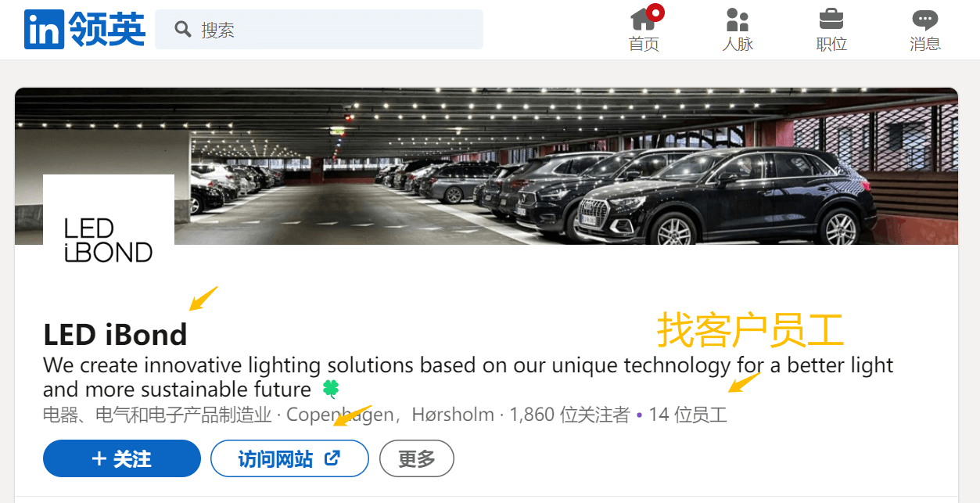980x503 pixels.
Task: Click the 访问网站 visit website button
Action: pyautogui.click(x=289, y=458)
